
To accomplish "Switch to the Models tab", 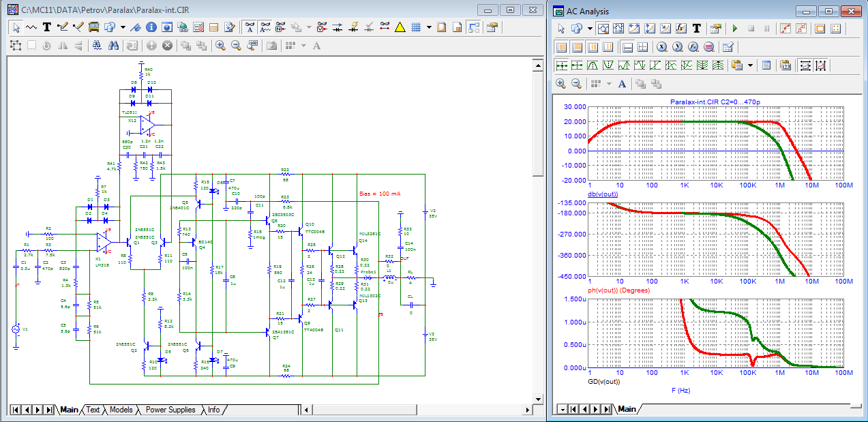I will 121,410.
